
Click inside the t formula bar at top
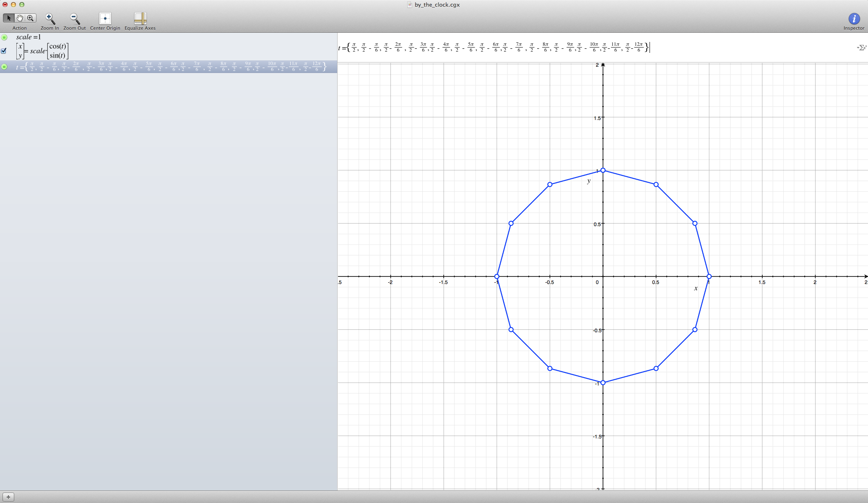tap(503, 47)
